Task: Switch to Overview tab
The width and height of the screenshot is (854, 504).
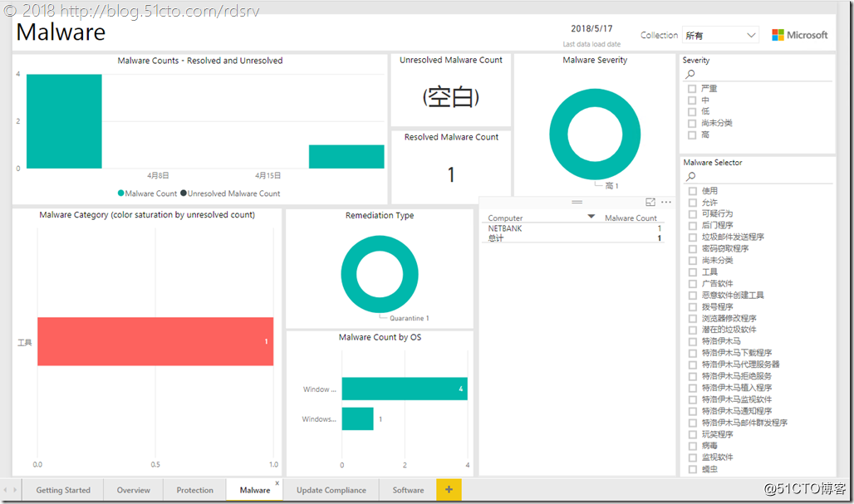Action: coord(134,490)
